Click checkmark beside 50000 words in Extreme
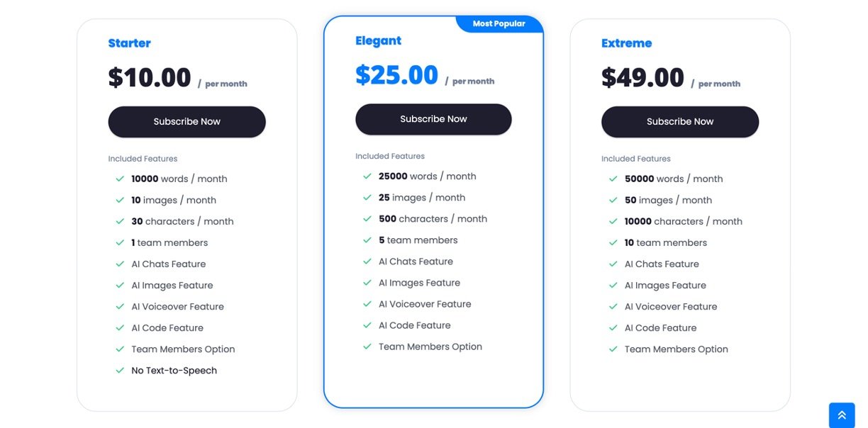This screenshot has height=428, width=868. point(613,179)
